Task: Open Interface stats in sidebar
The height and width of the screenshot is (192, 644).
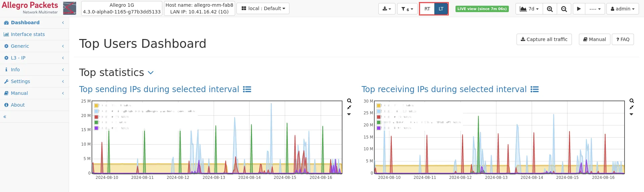Action: click(x=28, y=34)
